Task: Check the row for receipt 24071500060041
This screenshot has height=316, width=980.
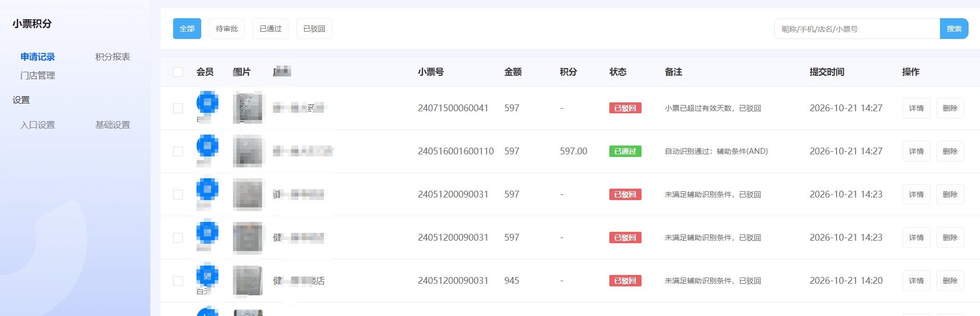Action: click(178, 108)
